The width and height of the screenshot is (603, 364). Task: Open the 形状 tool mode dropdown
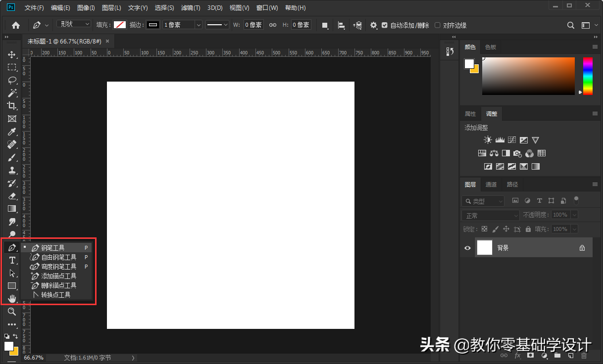[x=73, y=25]
